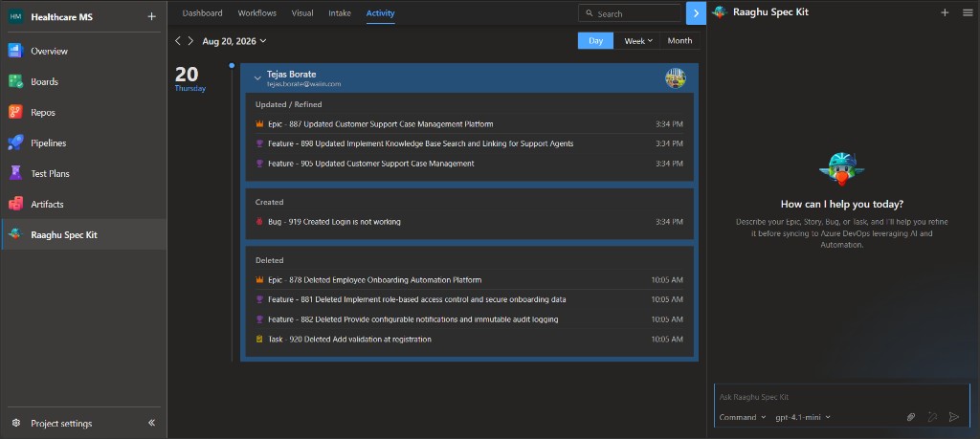Viewport: 980px width, 439px height.
Task: Click crown icon of Epic 887
Action: [260, 124]
